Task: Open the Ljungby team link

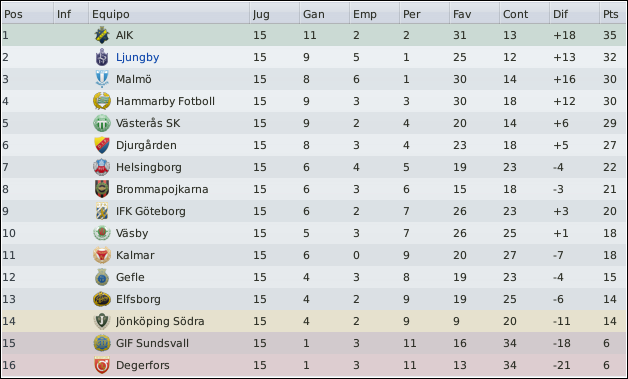Action: click(x=137, y=57)
